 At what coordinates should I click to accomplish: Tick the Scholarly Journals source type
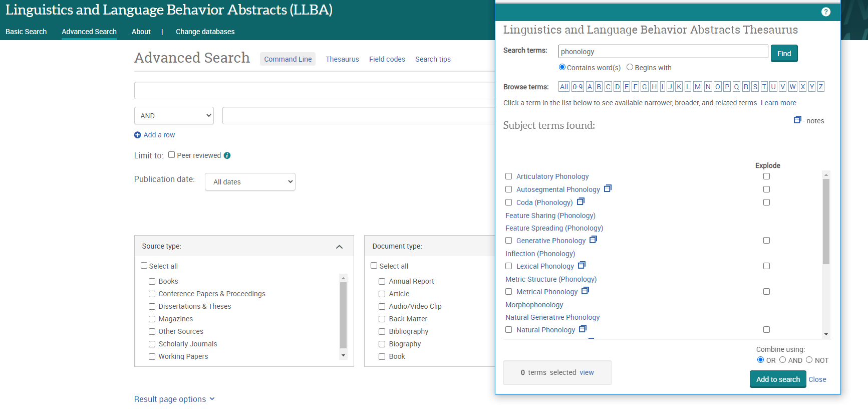coord(152,344)
